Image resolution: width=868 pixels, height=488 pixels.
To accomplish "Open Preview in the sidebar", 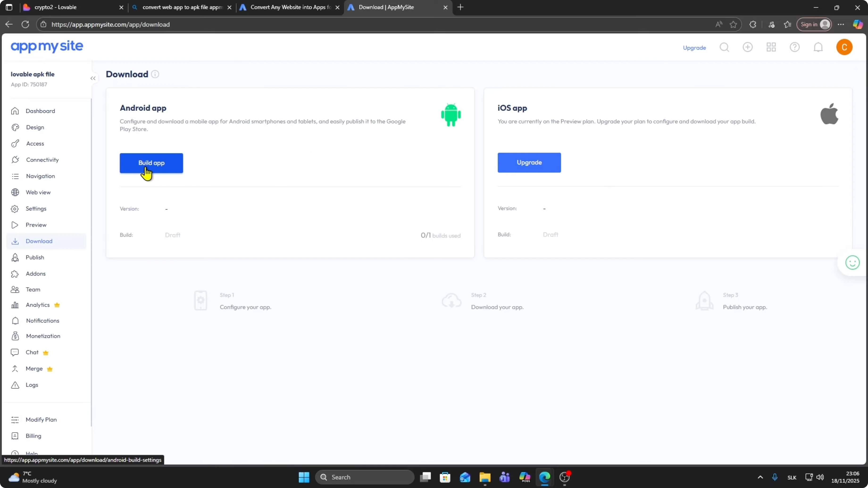I will (x=46, y=225).
